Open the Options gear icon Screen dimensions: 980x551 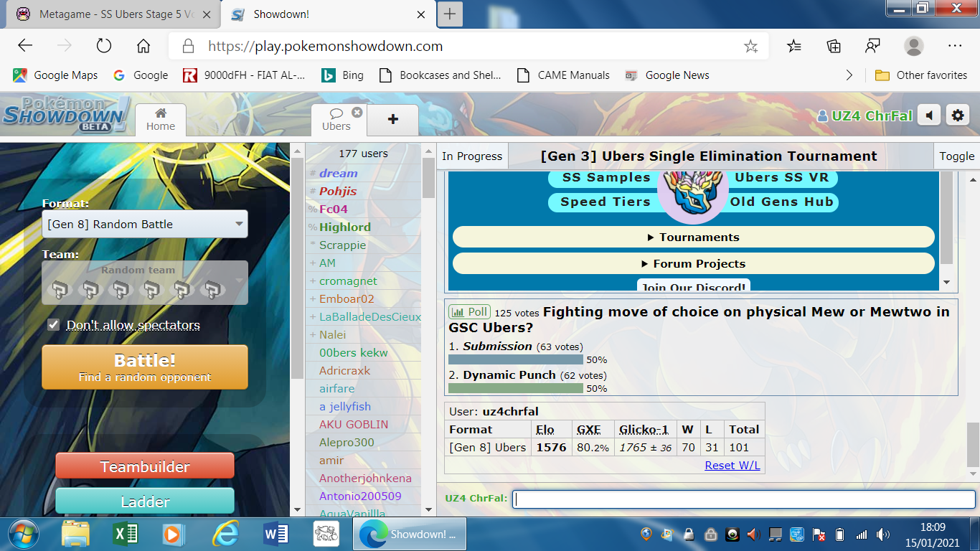point(958,115)
